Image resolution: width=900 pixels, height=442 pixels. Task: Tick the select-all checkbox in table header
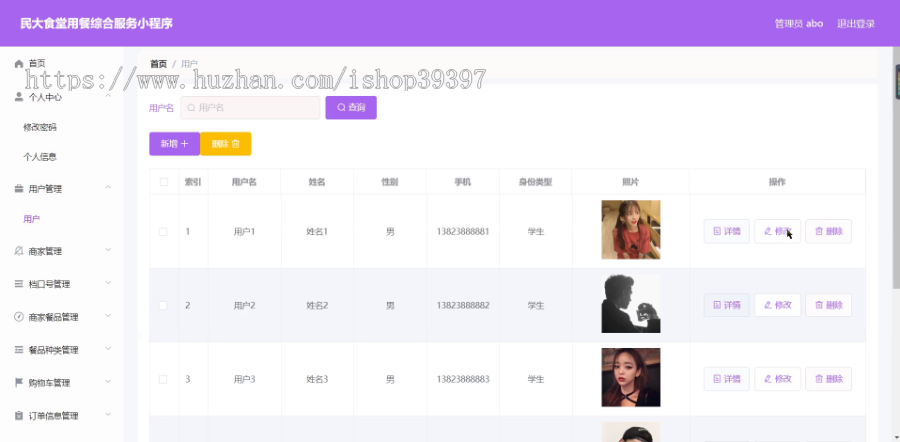point(164,182)
